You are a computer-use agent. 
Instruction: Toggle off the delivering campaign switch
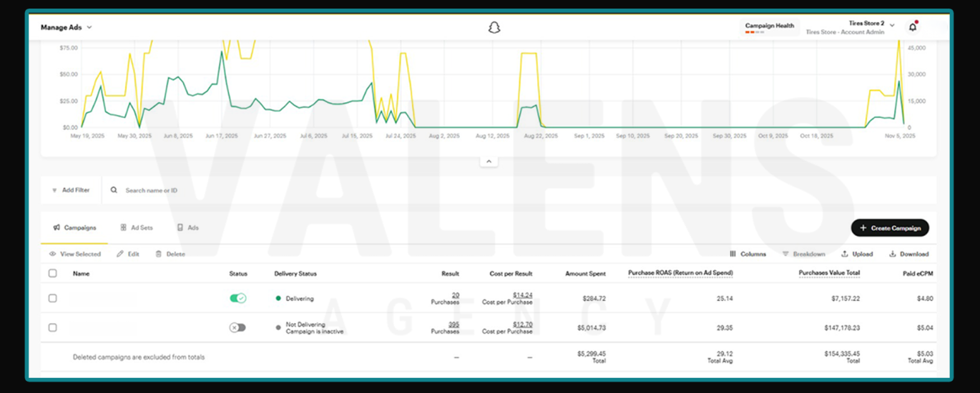(x=237, y=298)
